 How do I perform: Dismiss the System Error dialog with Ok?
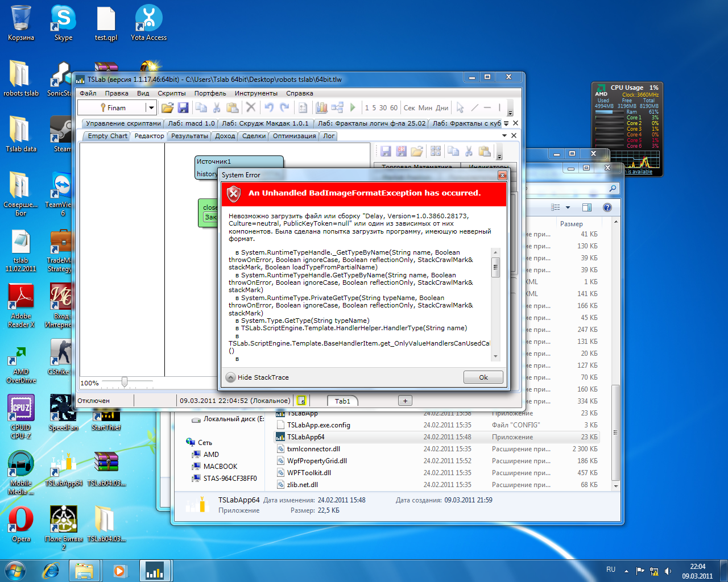(x=483, y=377)
